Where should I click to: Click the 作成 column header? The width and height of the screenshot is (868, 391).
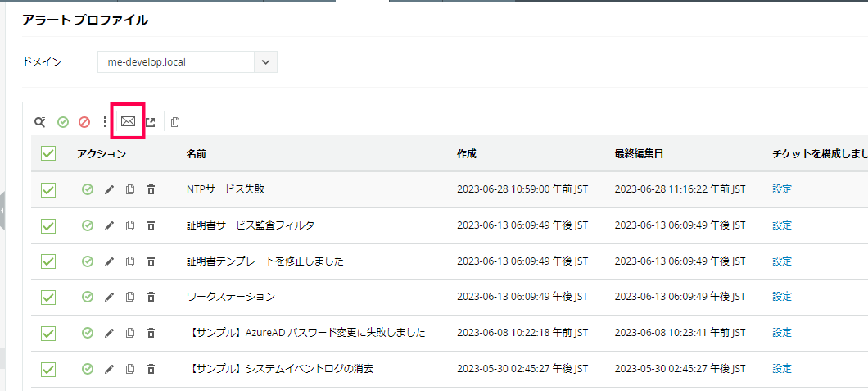click(x=467, y=154)
